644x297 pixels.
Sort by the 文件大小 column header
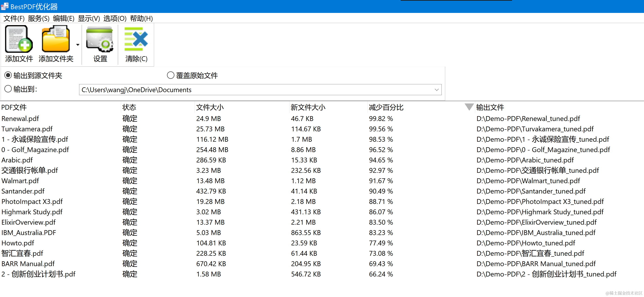pyautogui.click(x=209, y=107)
